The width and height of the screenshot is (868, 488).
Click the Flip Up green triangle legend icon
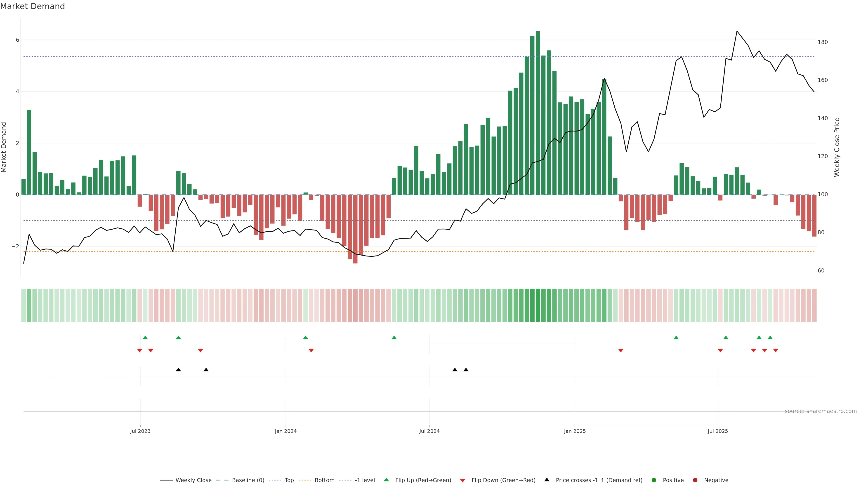tap(386, 480)
